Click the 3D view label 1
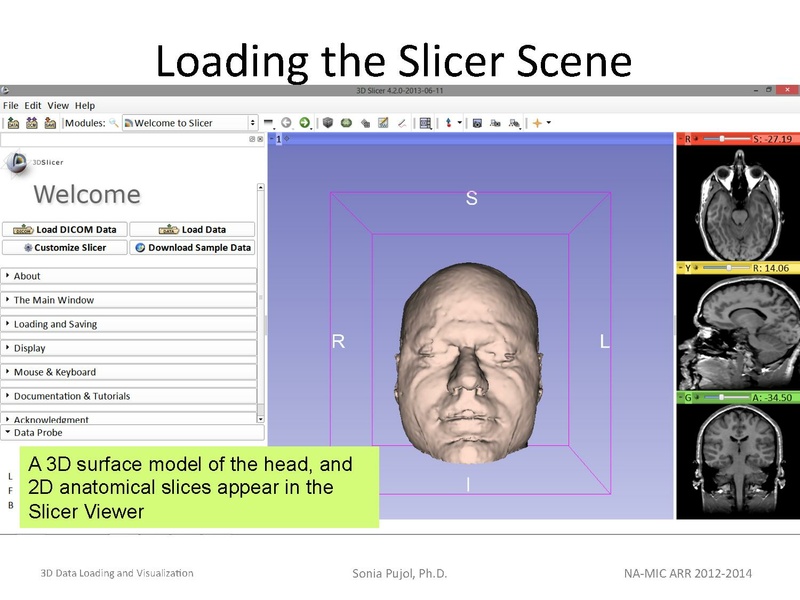This screenshot has width=800, height=600. [x=279, y=139]
